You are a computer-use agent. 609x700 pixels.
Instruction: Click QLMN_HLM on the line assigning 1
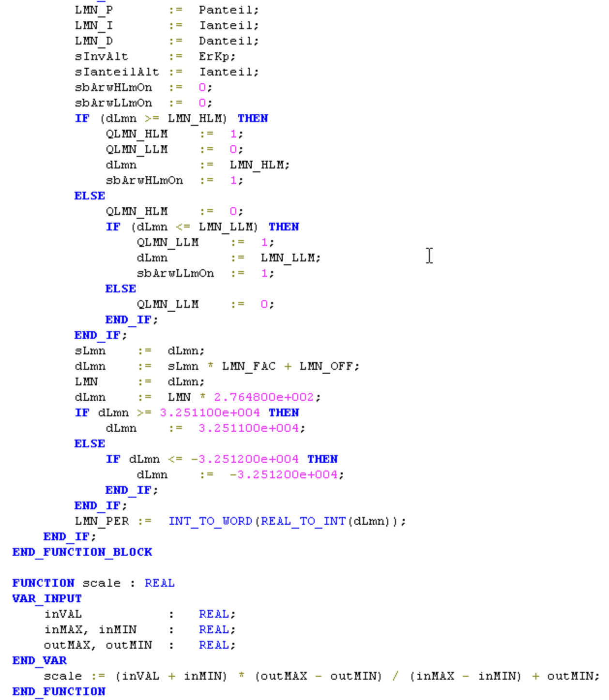pyautogui.click(x=137, y=134)
